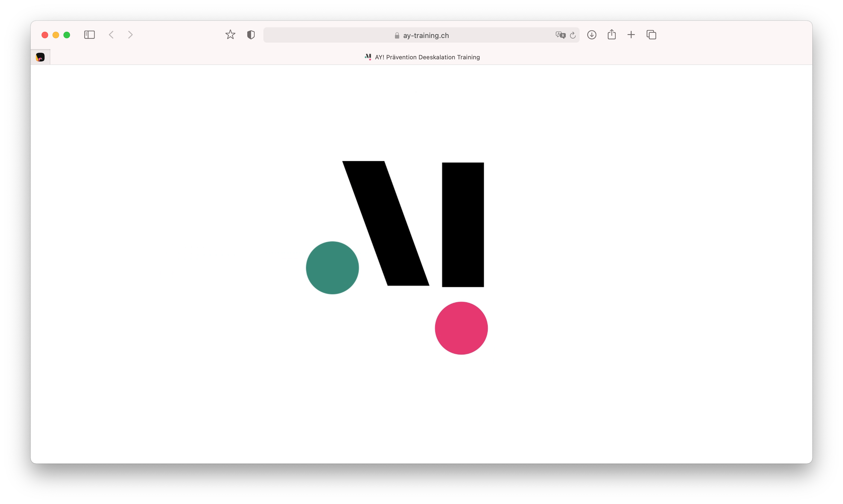Click the address bar with ay-training.ch
843x504 pixels.
pyautogui.click(x=425, y=35)
